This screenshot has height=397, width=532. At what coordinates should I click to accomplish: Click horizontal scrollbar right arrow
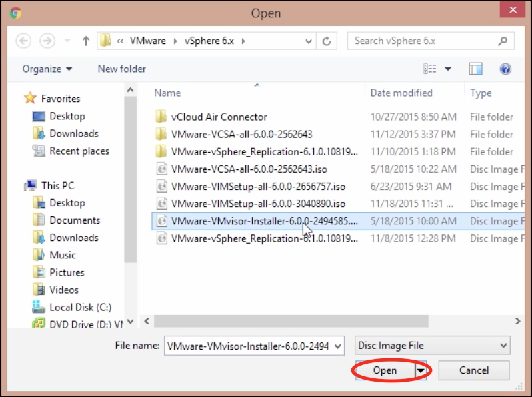point(518,321)
